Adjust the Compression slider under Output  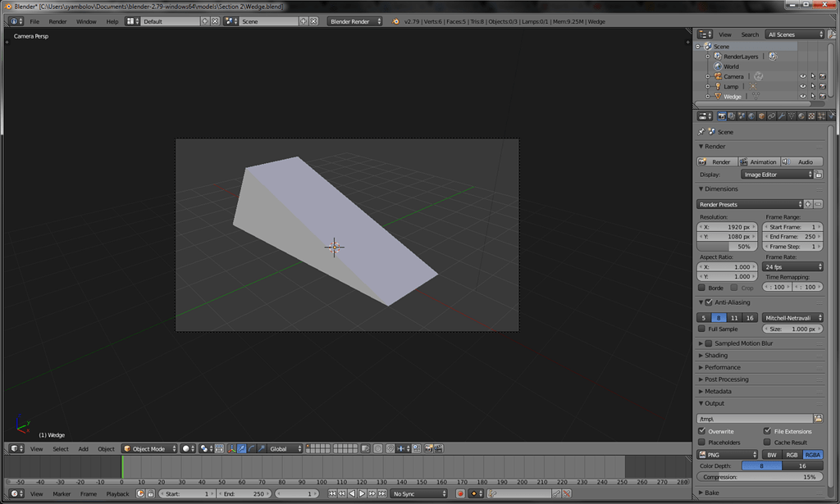759,476
